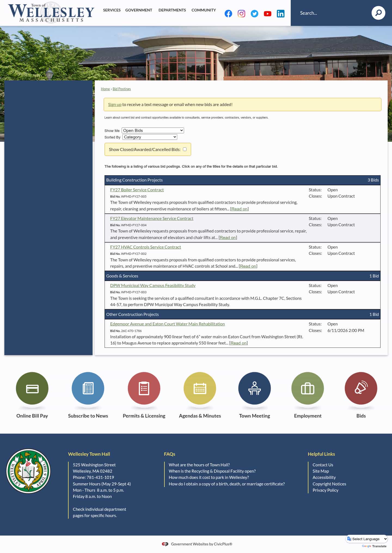Click Read on for the Elevator contract
This screenshot has height=553, width=392.
pyautogui.click(x=228, y=237)
